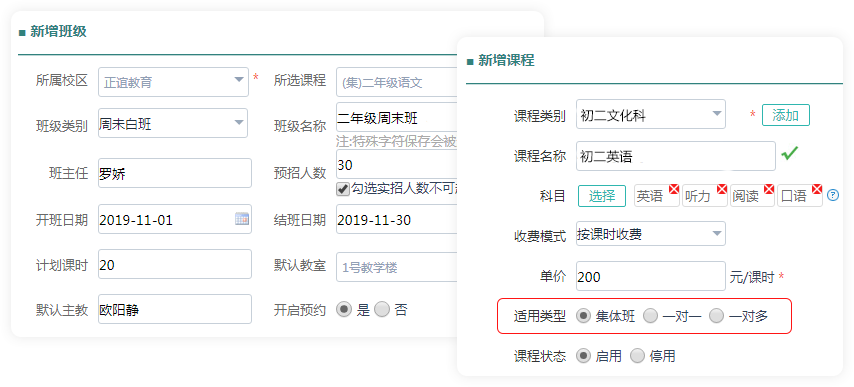Select 一对一 applicable type
The image size is (854, 387).
(x=650, y=316)
